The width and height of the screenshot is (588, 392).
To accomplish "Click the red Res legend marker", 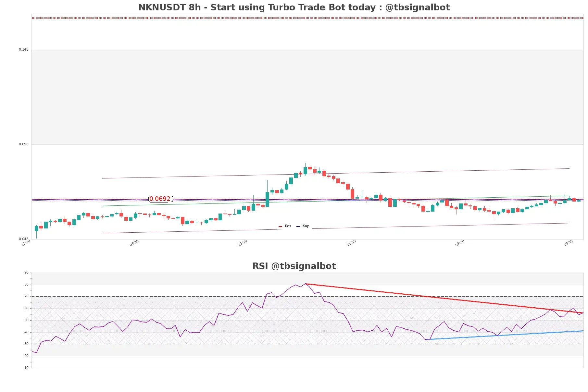I will tap(280, 226).
